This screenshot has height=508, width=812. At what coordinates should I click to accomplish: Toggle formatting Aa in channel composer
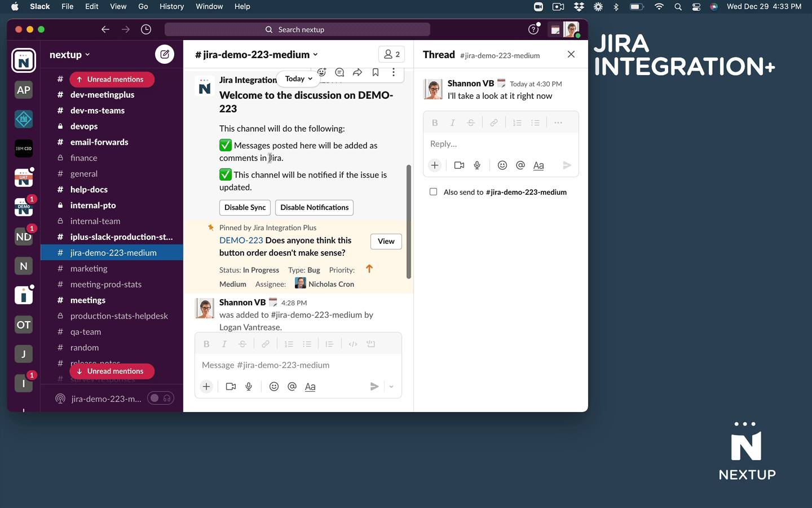point(310,387)
